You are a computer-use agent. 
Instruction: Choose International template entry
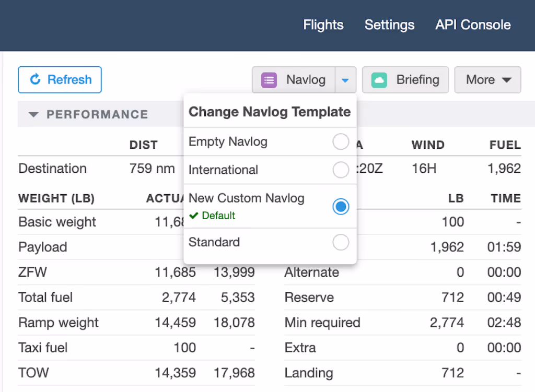[270, 170]
